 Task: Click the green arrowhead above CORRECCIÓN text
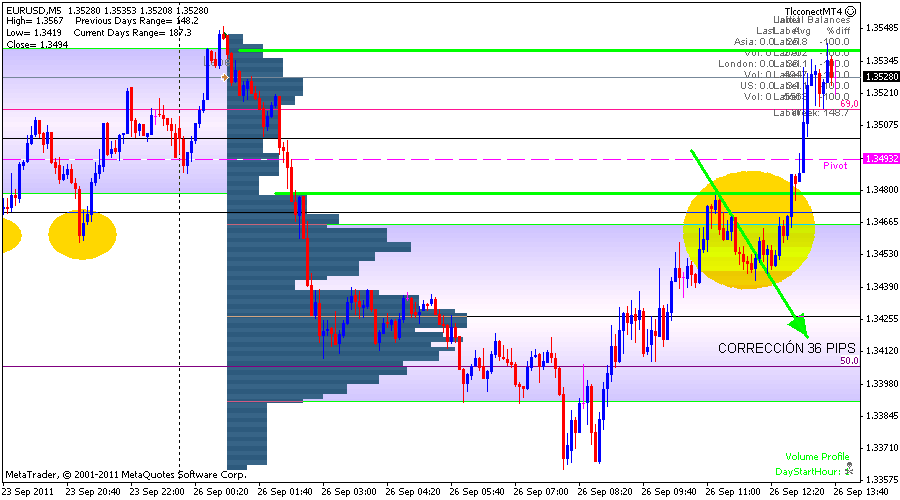pos(799,325)
